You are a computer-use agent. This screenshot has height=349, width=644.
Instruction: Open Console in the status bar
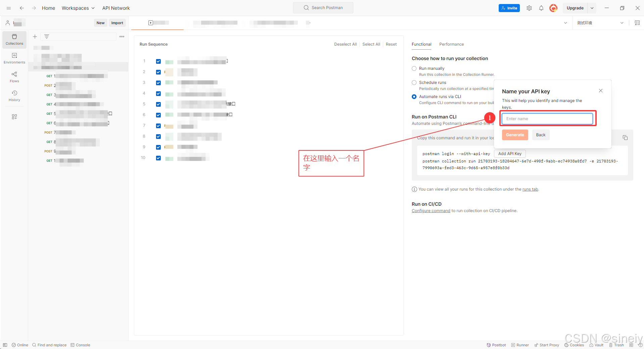pos(81,345)
